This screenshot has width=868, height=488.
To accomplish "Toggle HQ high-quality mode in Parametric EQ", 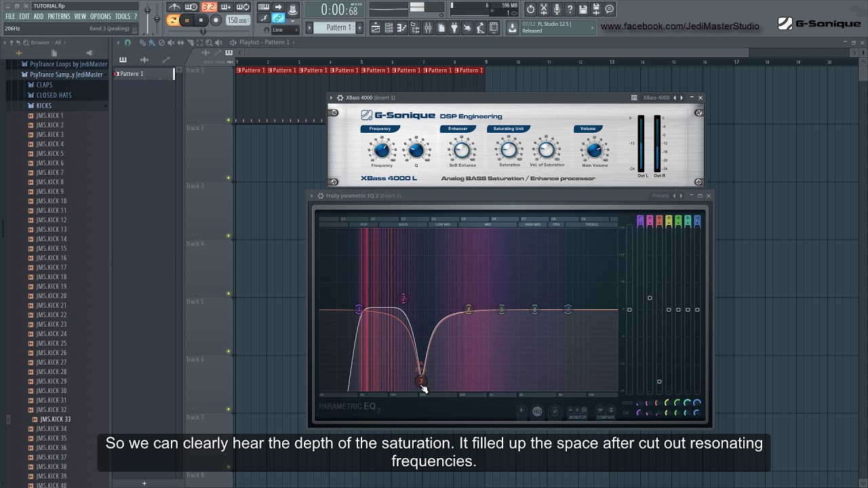I will (x=537, y=411).
